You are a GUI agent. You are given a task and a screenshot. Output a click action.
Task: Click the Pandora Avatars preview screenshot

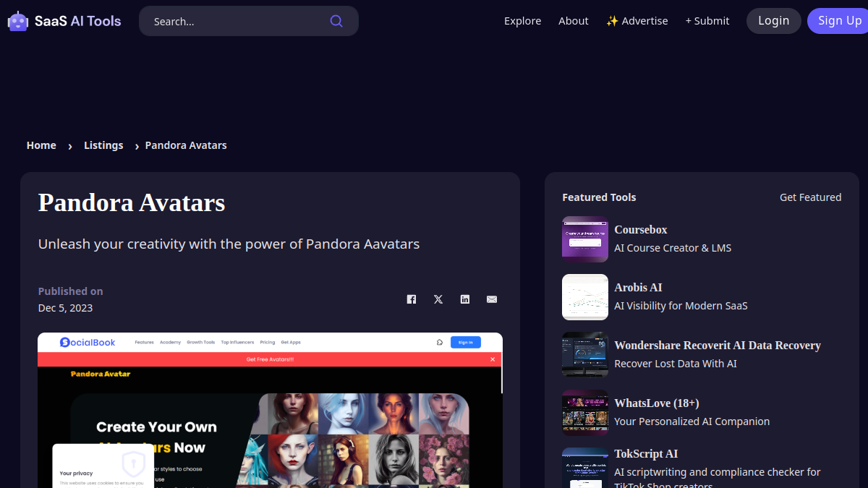(271, 410)
